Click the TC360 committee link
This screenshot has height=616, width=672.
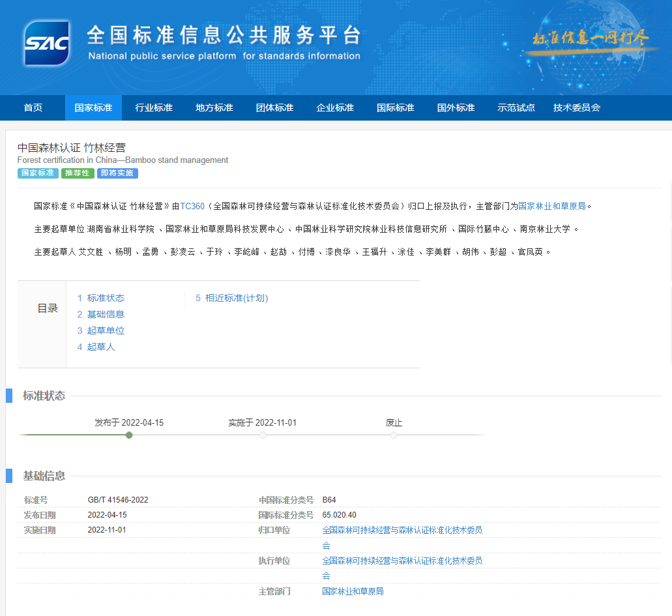pyautogui.click(x=192, y=206)
